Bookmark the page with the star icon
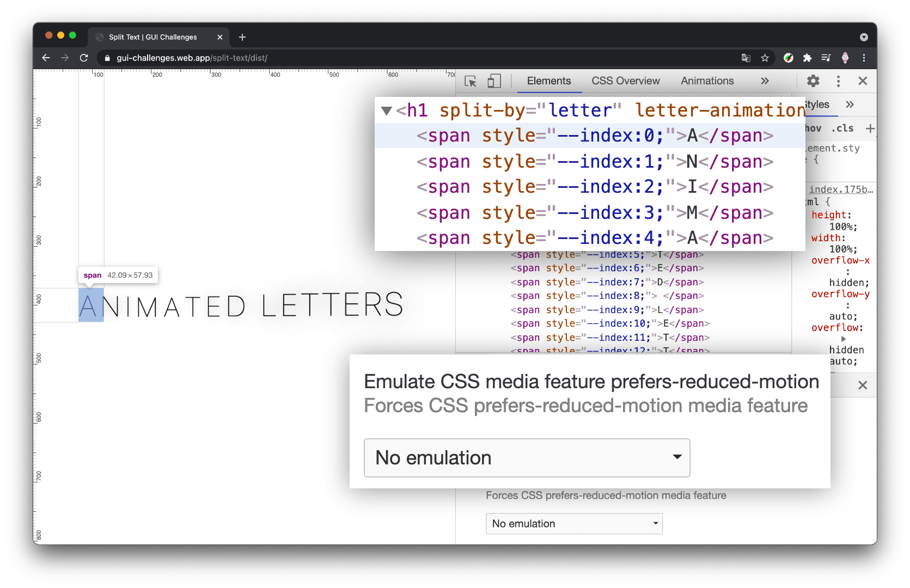 coord(765,58)
